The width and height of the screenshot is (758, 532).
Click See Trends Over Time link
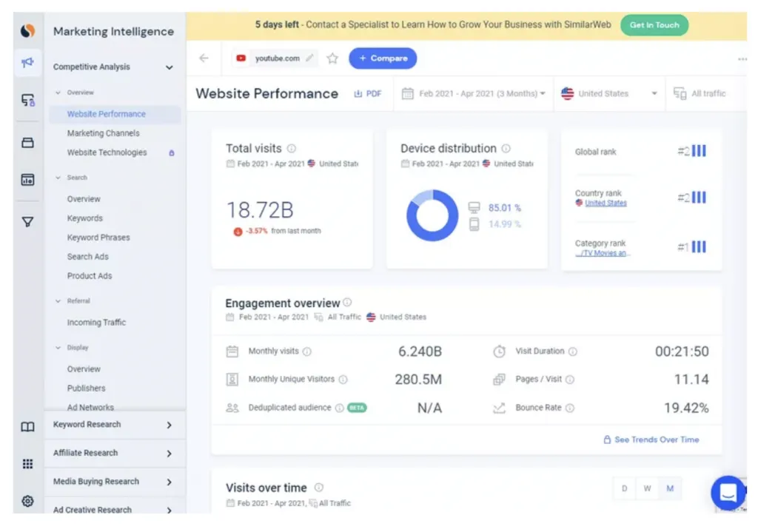coord(651,440)
